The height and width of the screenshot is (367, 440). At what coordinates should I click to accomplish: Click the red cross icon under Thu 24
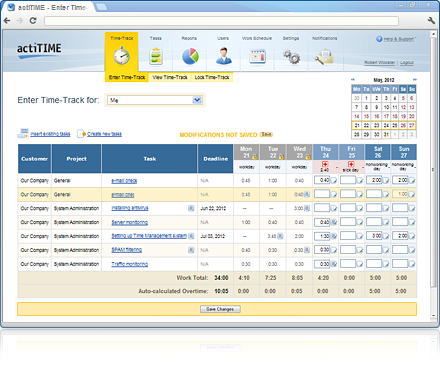coord(325,164)
